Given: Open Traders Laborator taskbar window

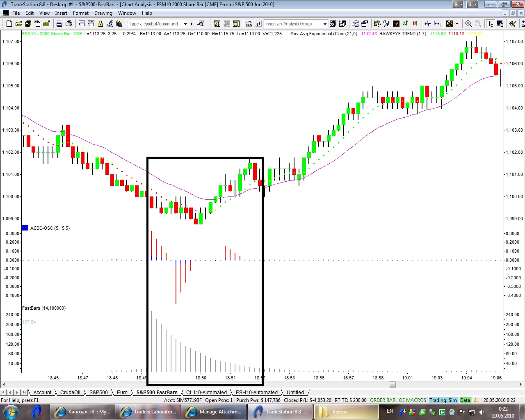Looking at the screenshot, I should point(149,412).
